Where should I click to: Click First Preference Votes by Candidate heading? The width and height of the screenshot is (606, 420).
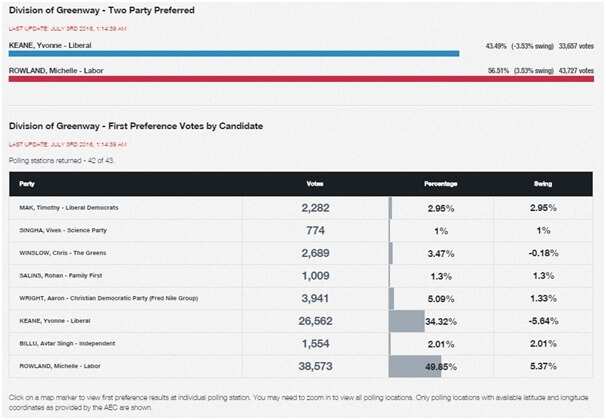point(135,126)
